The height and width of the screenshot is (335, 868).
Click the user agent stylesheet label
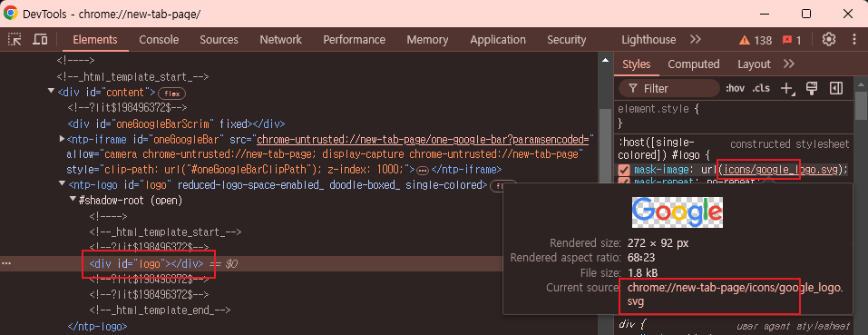(793, 327)
